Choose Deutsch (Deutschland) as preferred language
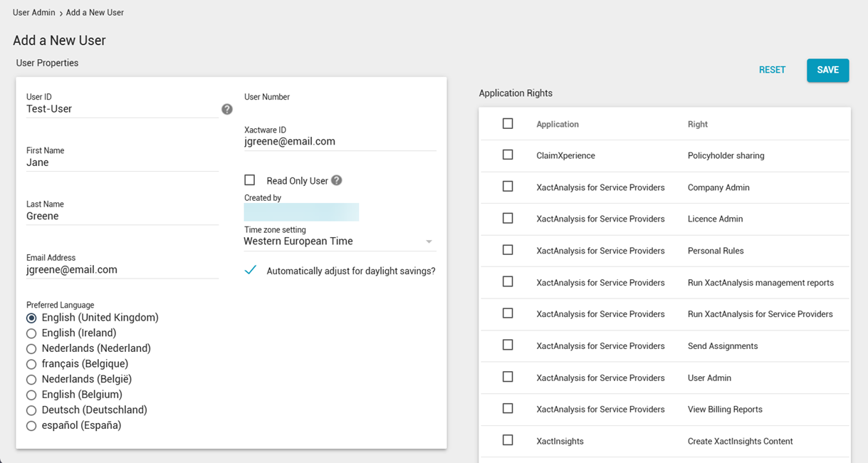 (31, 410)
